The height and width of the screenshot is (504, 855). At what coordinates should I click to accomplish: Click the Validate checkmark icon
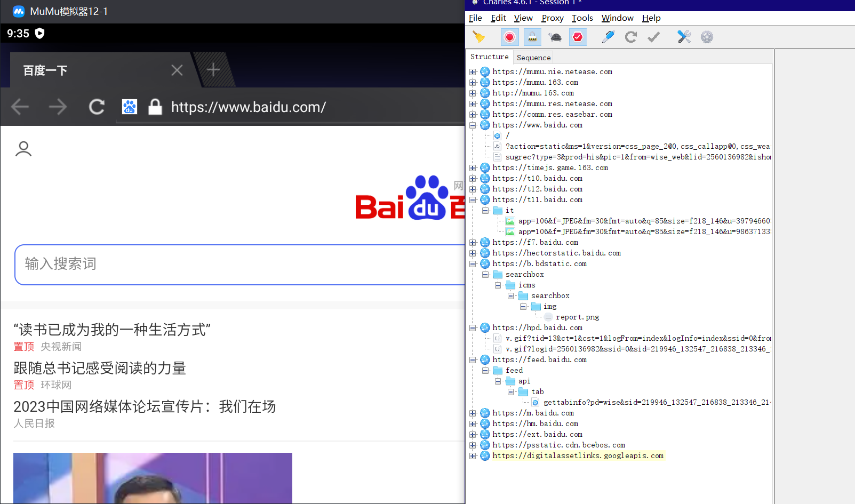653,37
